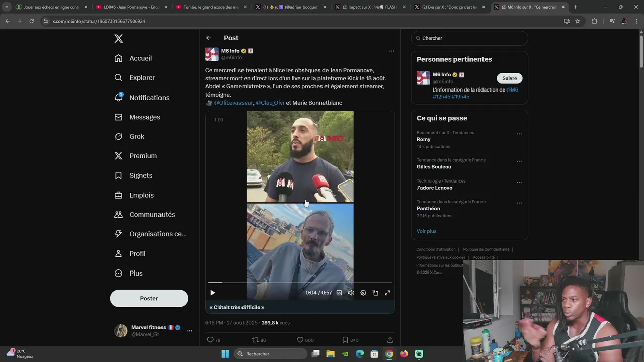Open the Windows Start menu
This screenshot has height=362, width=644.
(225, 354)
